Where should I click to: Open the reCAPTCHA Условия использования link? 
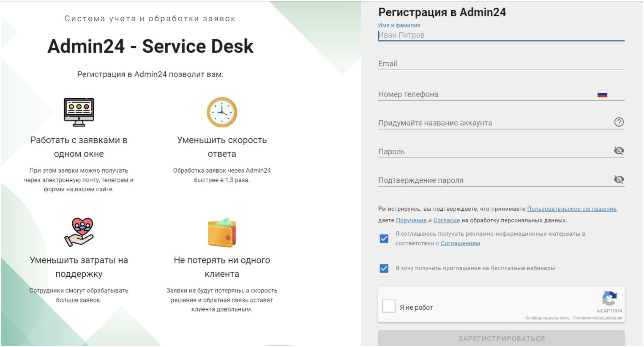click(x=598, y=318)
